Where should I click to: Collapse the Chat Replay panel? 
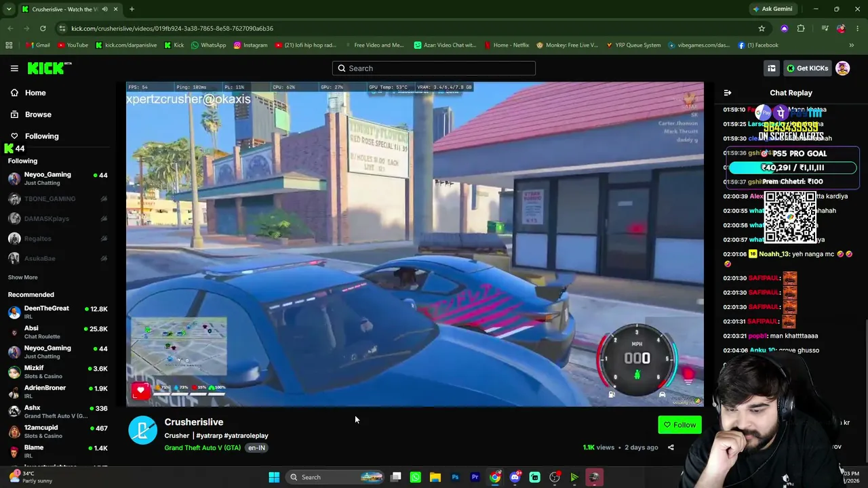tap(728, 93)
